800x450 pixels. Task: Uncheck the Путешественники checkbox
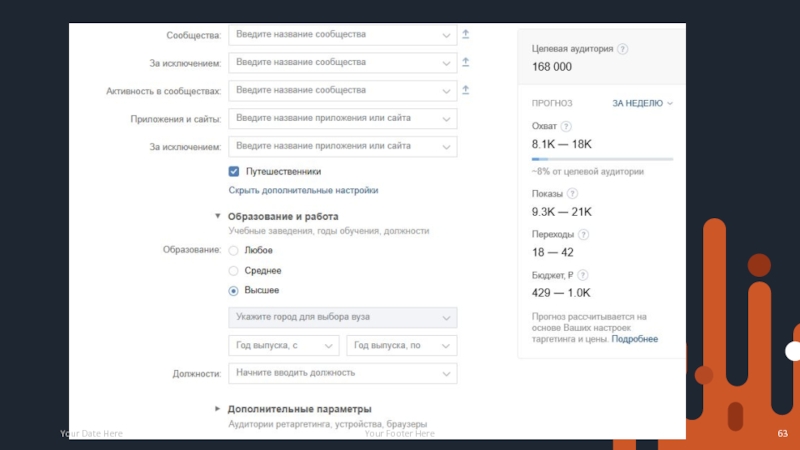coord(234,172)
